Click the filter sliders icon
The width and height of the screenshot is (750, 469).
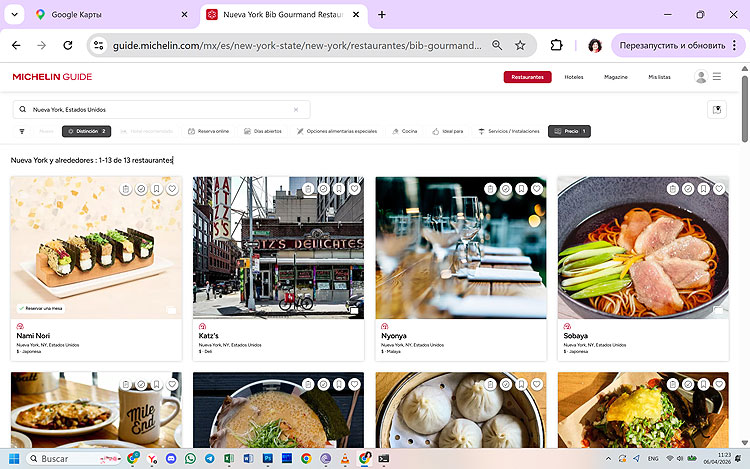tap(22, 131)
